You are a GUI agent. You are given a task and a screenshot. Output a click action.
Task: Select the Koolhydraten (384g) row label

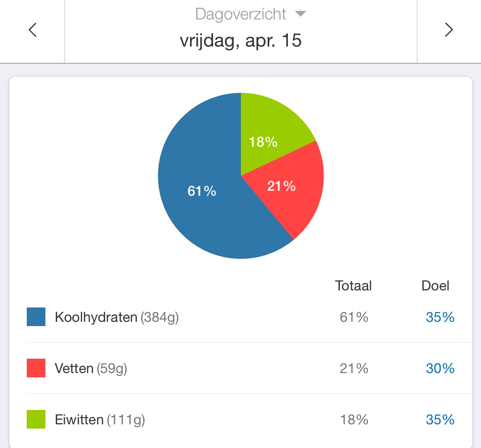pyautogui.click(x=117, y=317)
